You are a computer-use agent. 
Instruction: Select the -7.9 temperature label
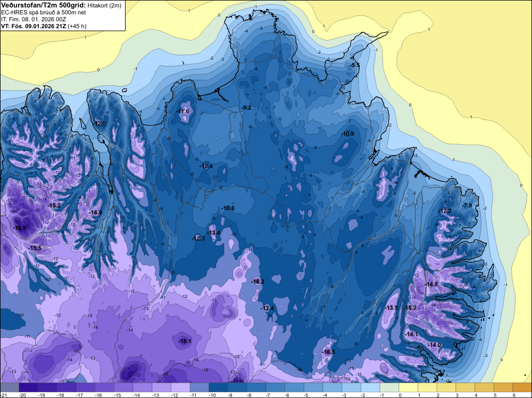468,205
